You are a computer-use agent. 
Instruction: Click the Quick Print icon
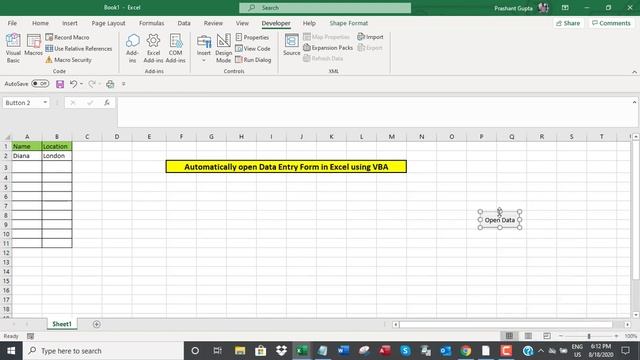tap(110, 84)
